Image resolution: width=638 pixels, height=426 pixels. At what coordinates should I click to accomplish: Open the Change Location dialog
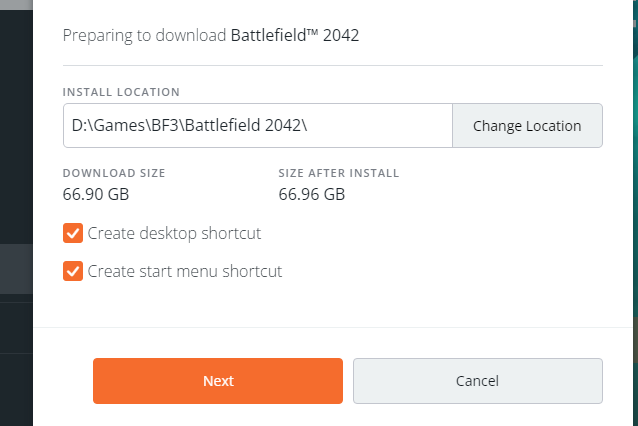pos(527,126)
